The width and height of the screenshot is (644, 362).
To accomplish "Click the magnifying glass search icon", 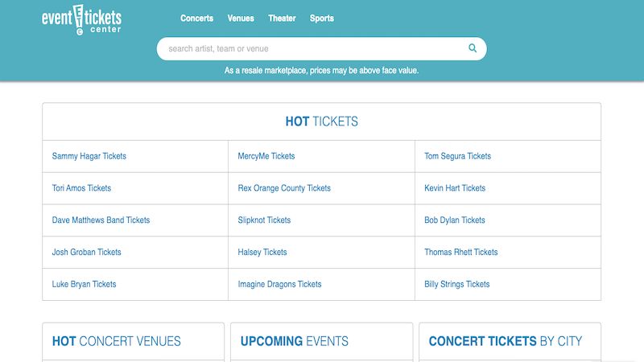I will (x=473, y=48).
